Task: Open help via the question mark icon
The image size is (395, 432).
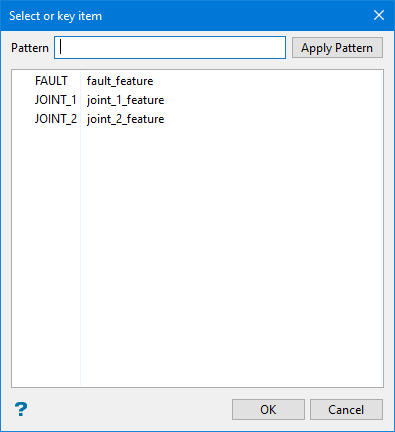Action: click(x=21, y=409)
